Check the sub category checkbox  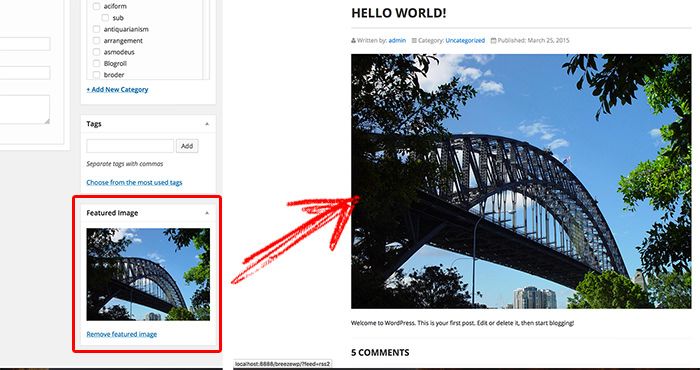(105, 18)
